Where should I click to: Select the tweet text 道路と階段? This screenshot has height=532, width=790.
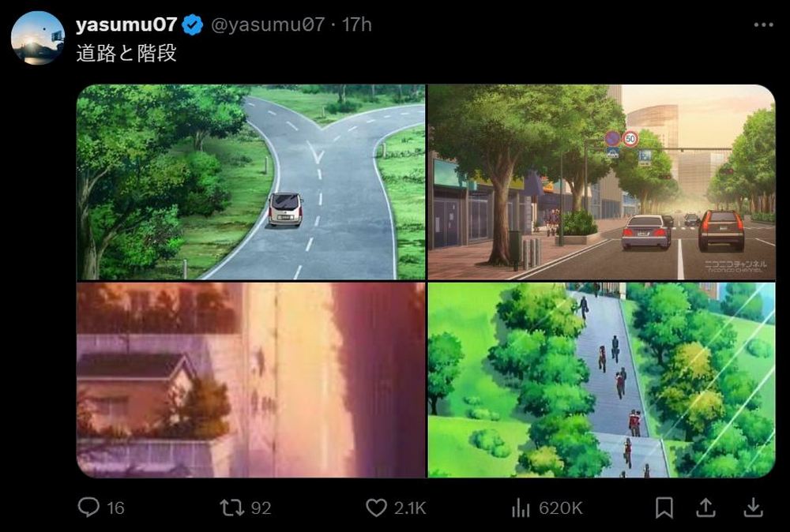pos(126,54)
